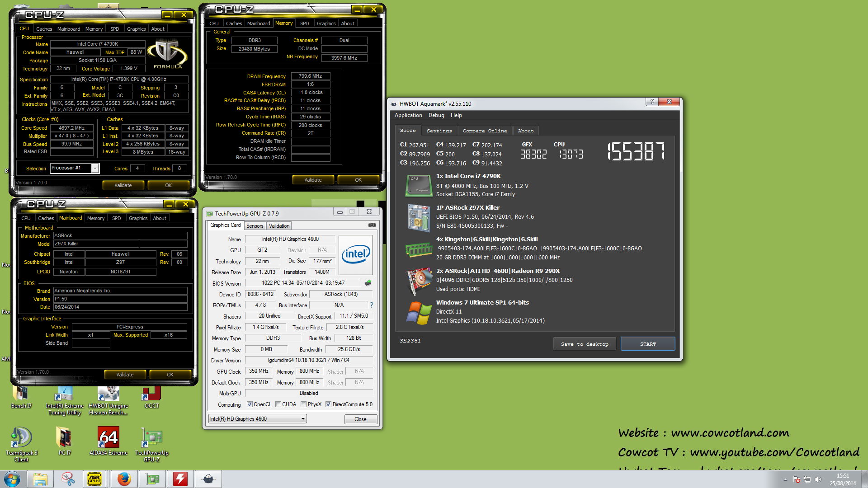Open the Windows Start menu
868x488 pixels.
click(12, 479)
